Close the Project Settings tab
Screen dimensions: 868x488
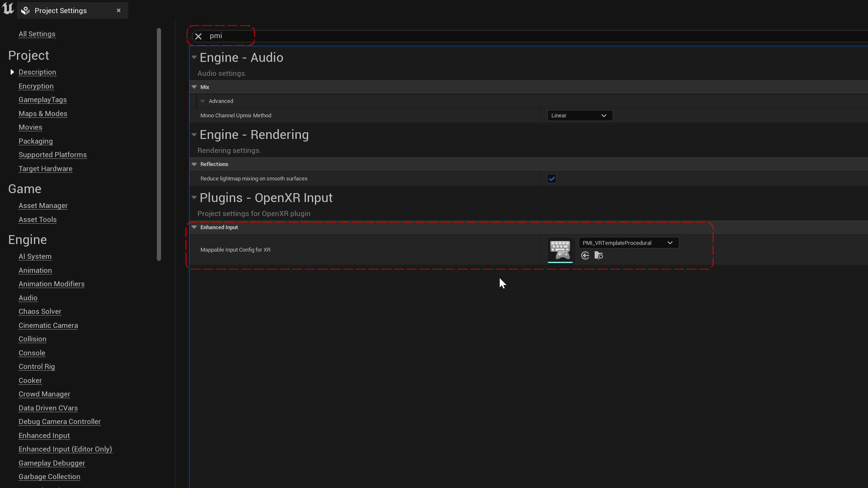click(x=119, y=11)
